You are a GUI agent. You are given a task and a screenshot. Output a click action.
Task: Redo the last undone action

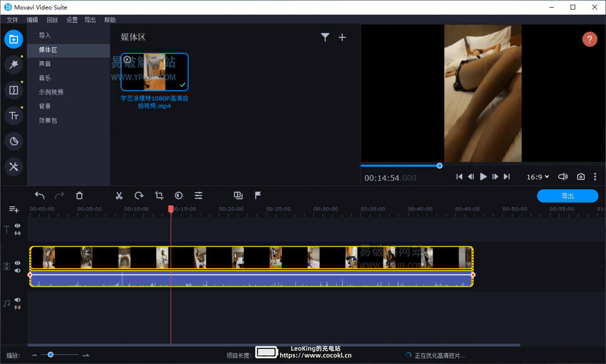tap(60, 195)
